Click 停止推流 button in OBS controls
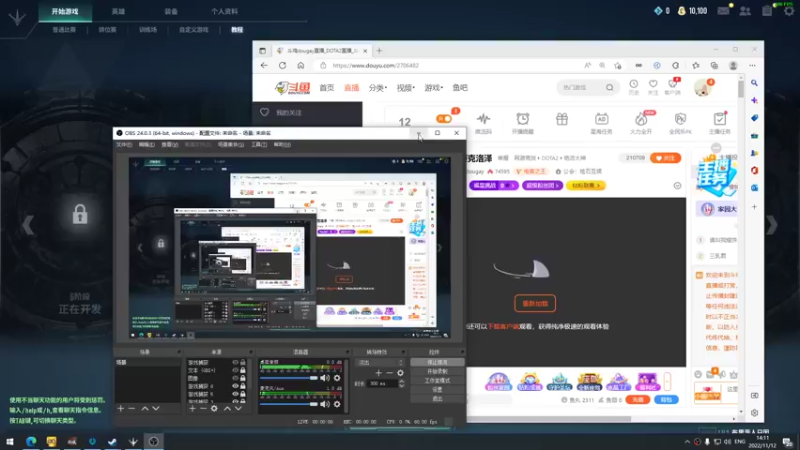 [437, 362]
